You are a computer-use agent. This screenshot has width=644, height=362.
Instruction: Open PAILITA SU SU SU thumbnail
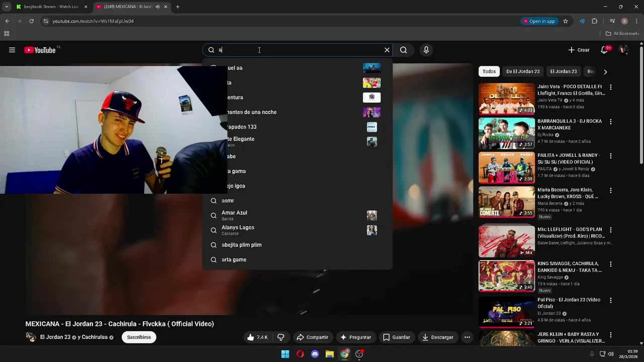(507, 168)
